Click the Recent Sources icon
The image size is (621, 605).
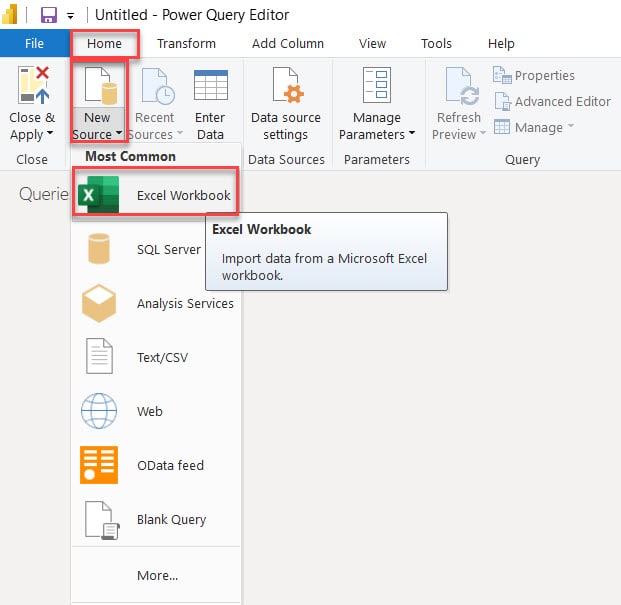(158, 86)
